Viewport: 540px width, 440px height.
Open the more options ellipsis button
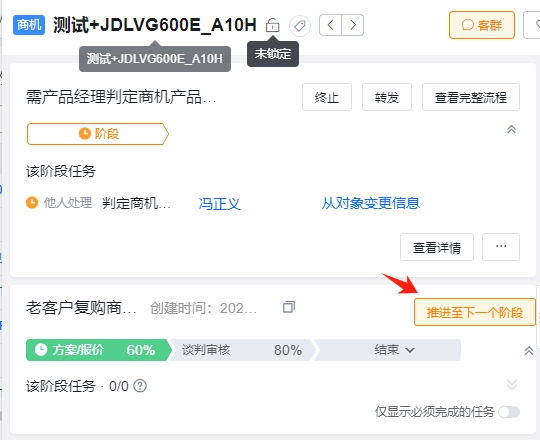[x=501, y=247]
